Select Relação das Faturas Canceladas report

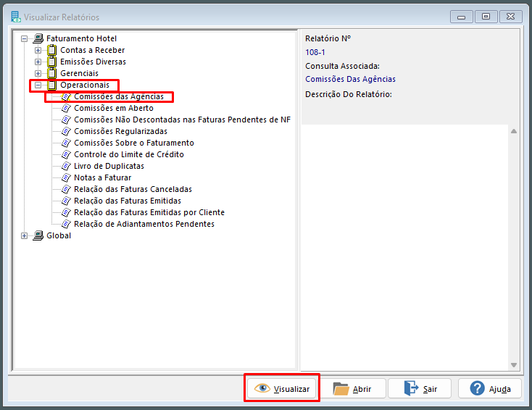point(133,189)
